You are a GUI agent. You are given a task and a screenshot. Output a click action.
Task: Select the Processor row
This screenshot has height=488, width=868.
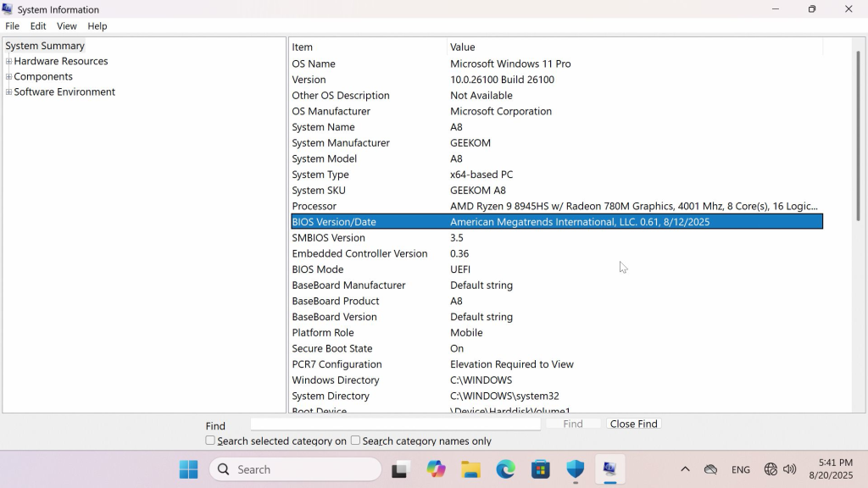click(556, 207)
